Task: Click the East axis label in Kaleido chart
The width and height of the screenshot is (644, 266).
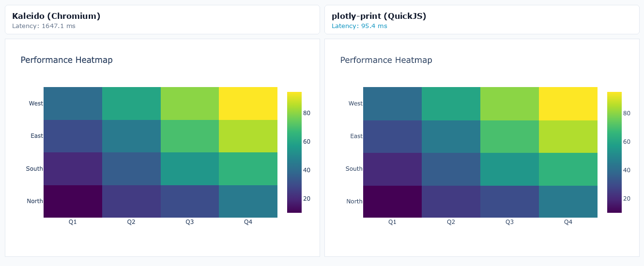Action: pos(37,136)
